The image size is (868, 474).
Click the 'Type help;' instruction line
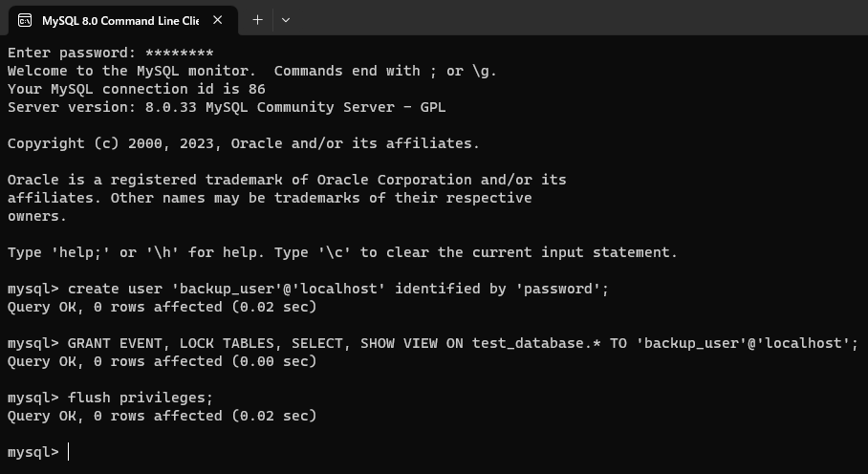click(342, 252)
